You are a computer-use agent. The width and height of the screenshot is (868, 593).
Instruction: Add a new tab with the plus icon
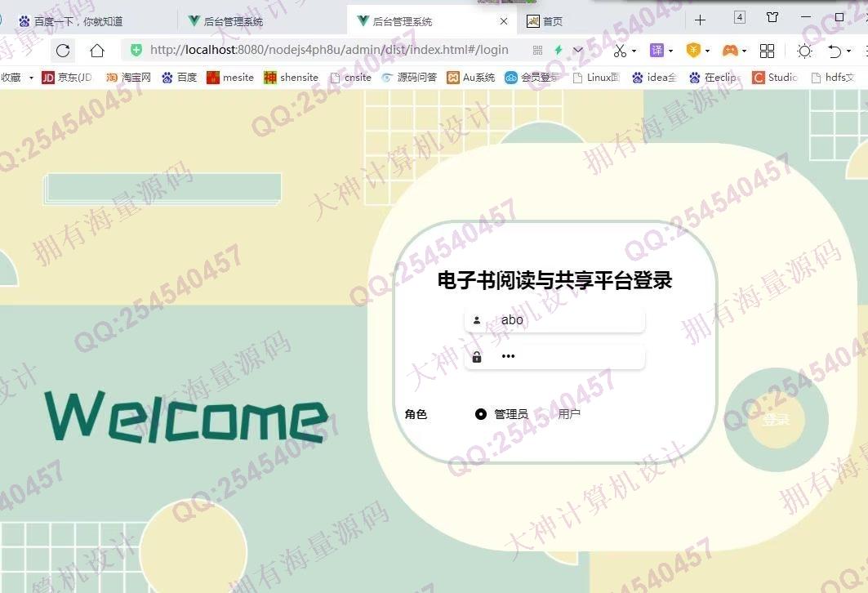point(700,20)
